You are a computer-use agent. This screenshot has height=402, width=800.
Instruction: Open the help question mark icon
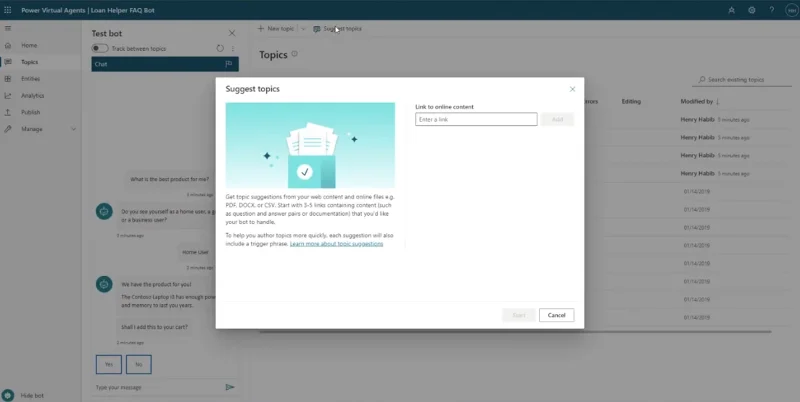771,10
